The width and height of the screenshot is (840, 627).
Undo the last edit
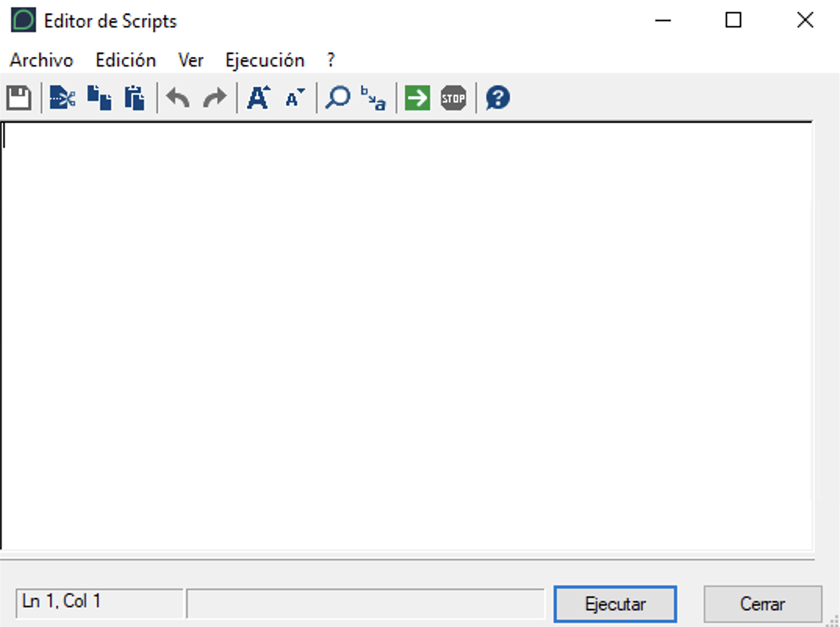pyautogui.click(x=178, y=98)
